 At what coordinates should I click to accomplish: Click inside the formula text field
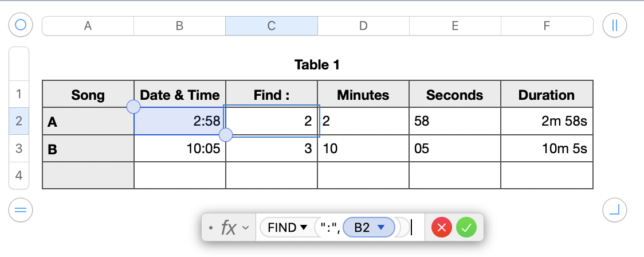coord(416,228)
